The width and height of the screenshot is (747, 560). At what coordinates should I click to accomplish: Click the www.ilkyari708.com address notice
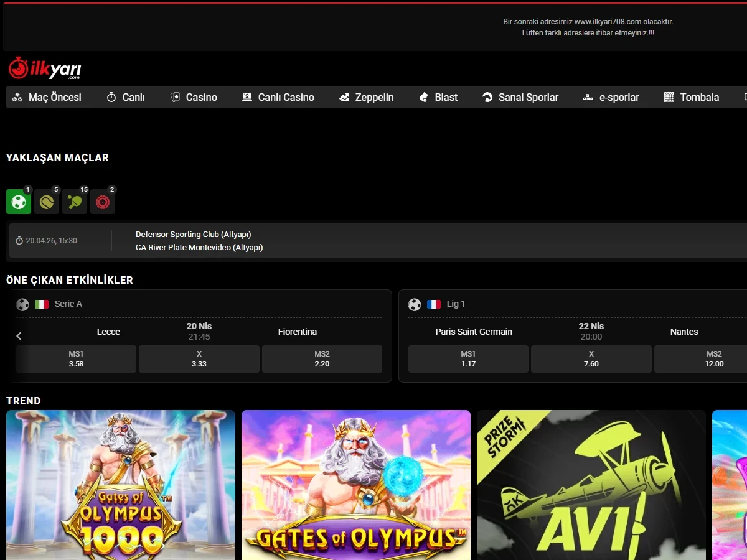coord(588,27)
